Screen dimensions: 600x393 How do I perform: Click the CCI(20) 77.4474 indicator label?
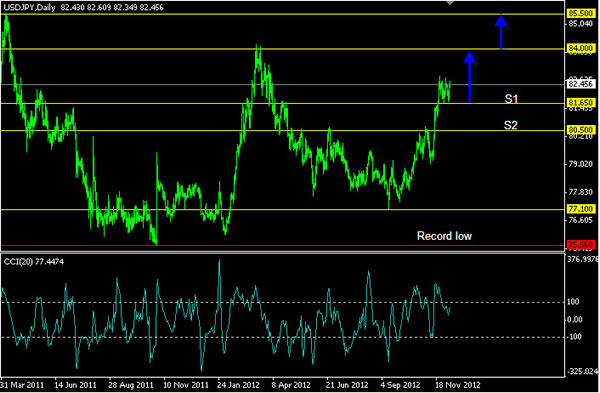point(34,262)
